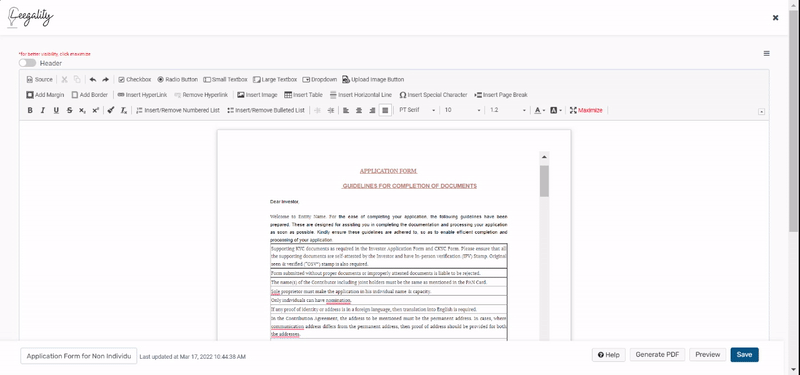
Task: Click Insert Image
Action: [258, 95]
